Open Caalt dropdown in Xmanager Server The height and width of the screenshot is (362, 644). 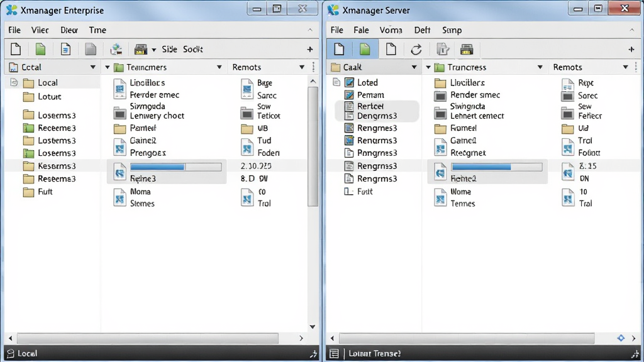pyautogui.click(x=414, y=67)
